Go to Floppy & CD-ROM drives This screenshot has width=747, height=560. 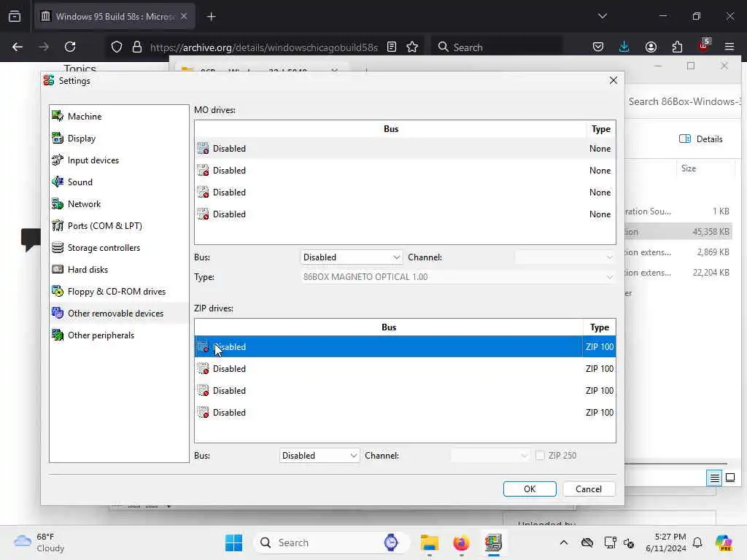tap(119, 292)
